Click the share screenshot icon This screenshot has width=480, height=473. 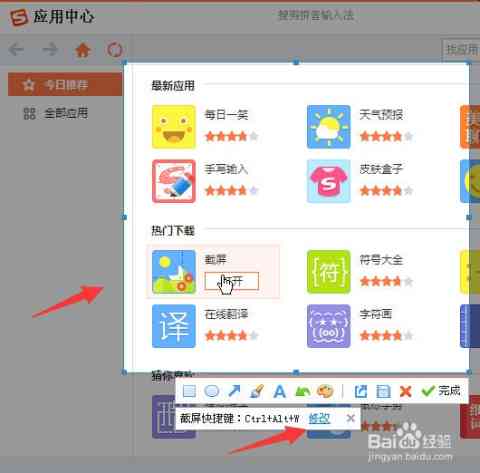[361, 391]
